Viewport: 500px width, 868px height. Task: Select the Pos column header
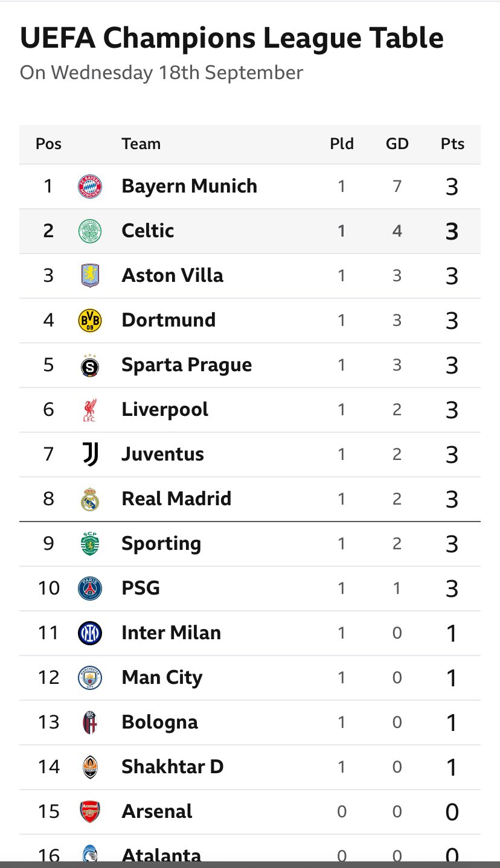[49, 144]
